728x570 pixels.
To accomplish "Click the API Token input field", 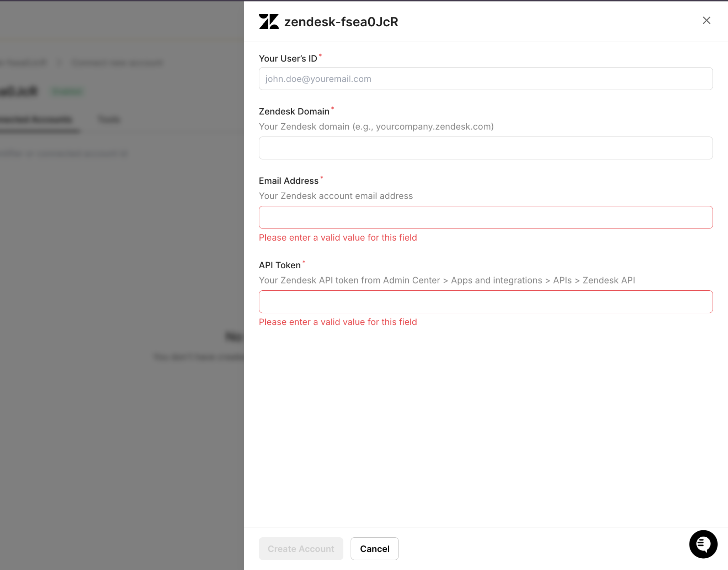I will [x=485, y=302].
